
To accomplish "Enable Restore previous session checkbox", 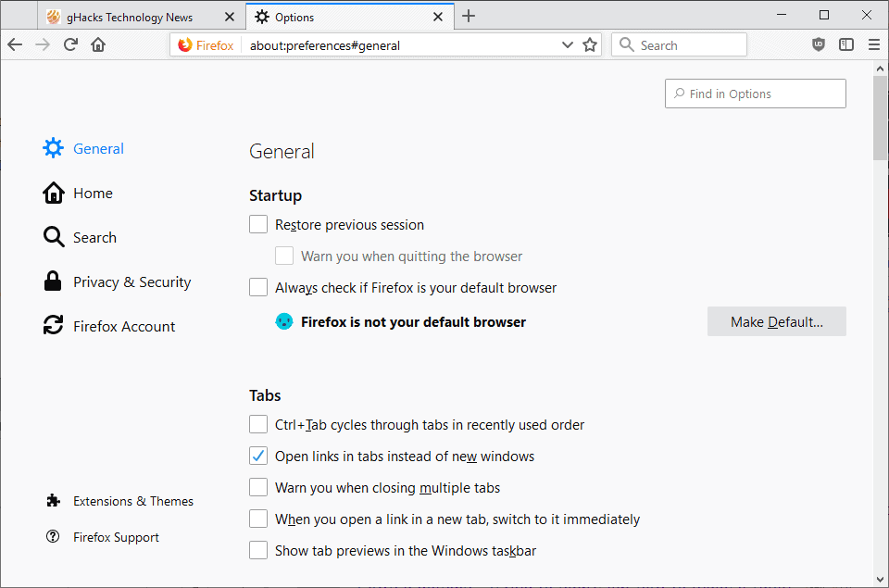I will coord(258,224).
